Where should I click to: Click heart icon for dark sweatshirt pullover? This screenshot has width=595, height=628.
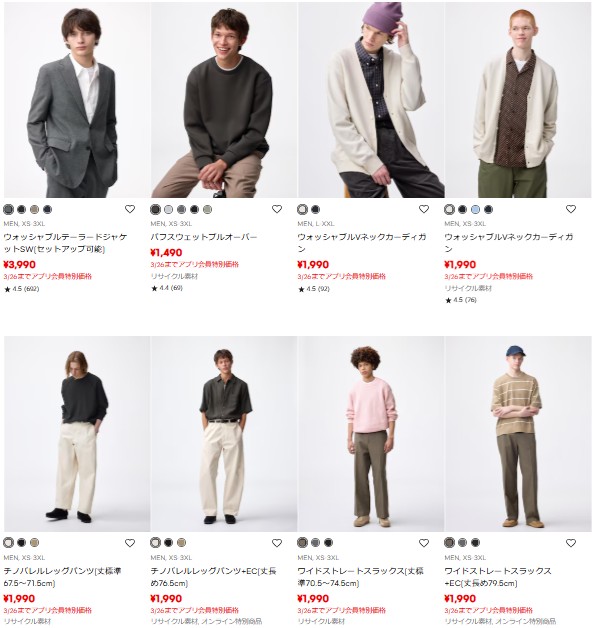click(x=277, y=209)
